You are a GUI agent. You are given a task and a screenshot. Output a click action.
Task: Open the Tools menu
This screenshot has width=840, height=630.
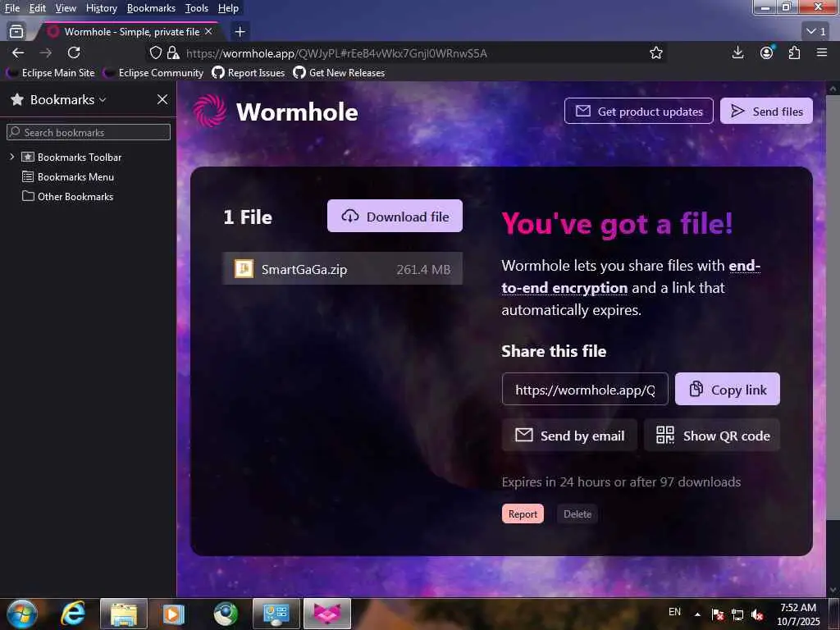[x=197, y=8]
